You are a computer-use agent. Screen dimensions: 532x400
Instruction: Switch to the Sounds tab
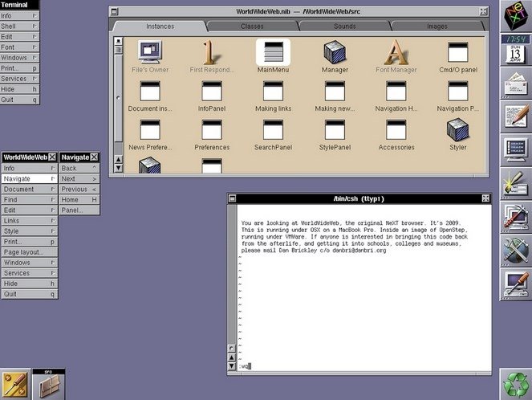(x=345, y=27)
